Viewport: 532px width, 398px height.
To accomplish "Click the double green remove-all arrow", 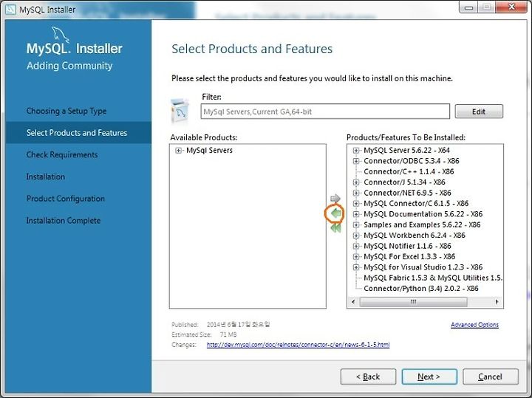I will pyautogui.click(x=335, y=228).
